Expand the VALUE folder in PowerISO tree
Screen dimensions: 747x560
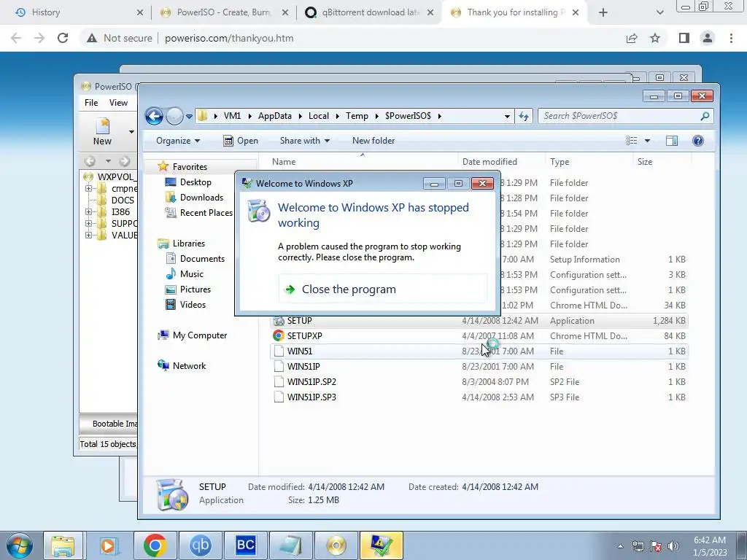[88, 236]
